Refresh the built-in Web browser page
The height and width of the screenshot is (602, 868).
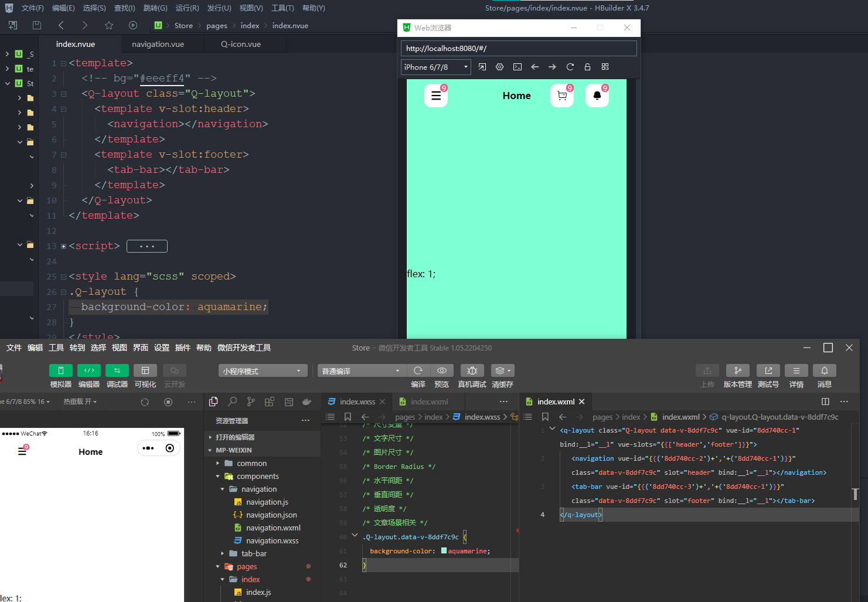[570, 67]
